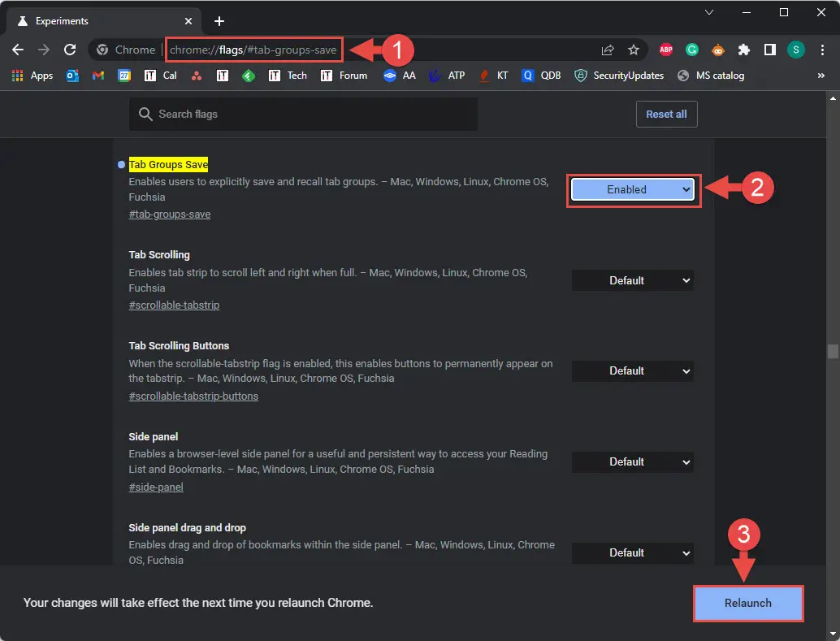Click the Relaunch button
Viewport: 840px width, 641px height.
pyautogui.click(x=748, y=603)
